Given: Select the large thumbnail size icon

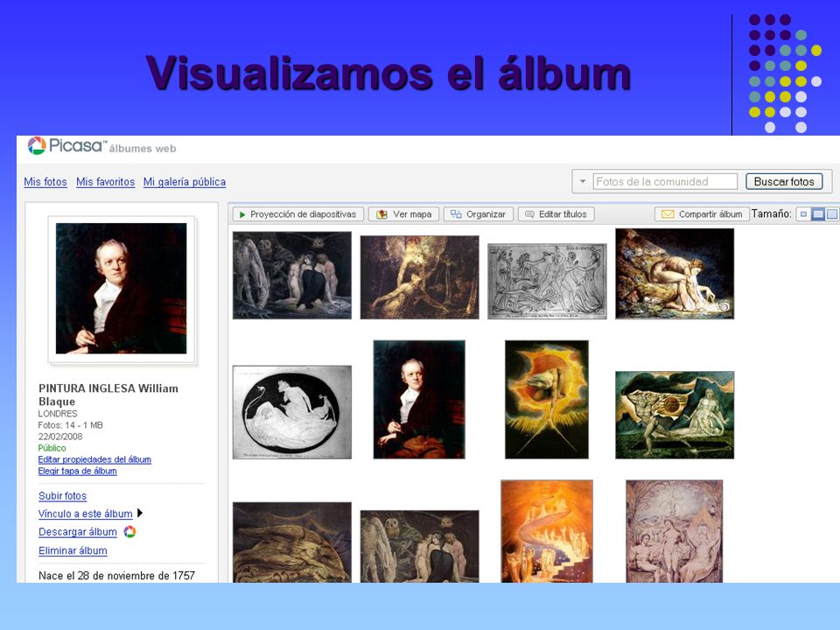Looking at the screenshot, I should (x=832, y=214).
